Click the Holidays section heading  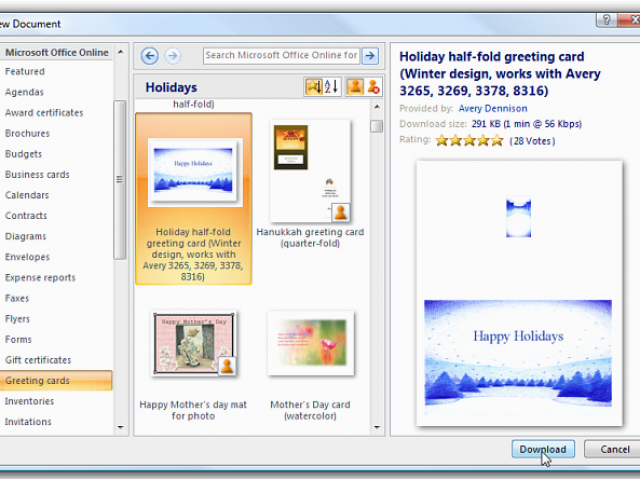click(171, 87)
